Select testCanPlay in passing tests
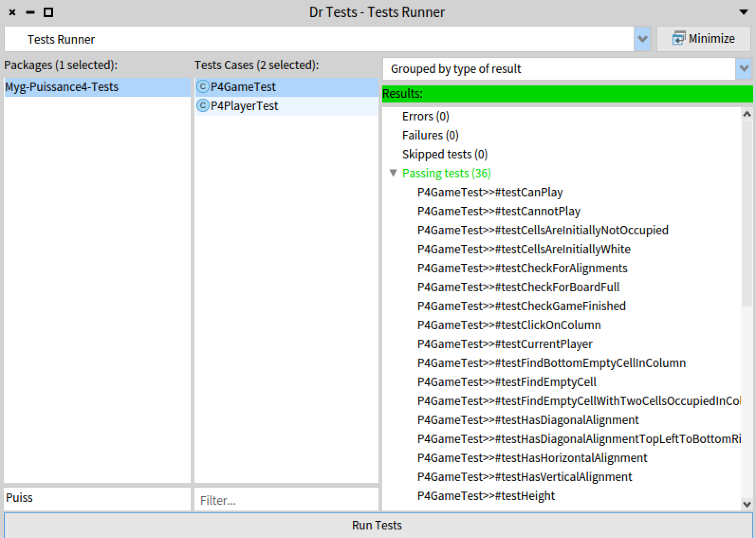The height and width of the screenshot is (538, 756). tap(490, 192)
